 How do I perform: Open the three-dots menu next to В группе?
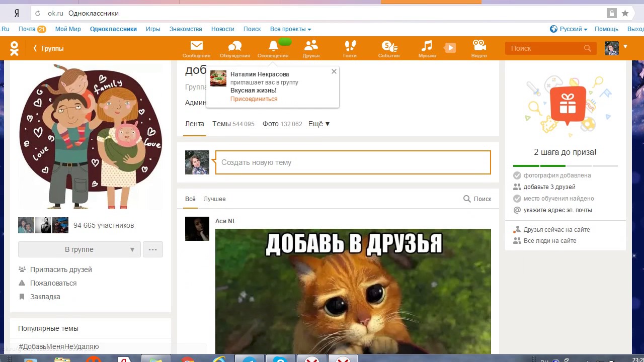(x=153, y=249)
